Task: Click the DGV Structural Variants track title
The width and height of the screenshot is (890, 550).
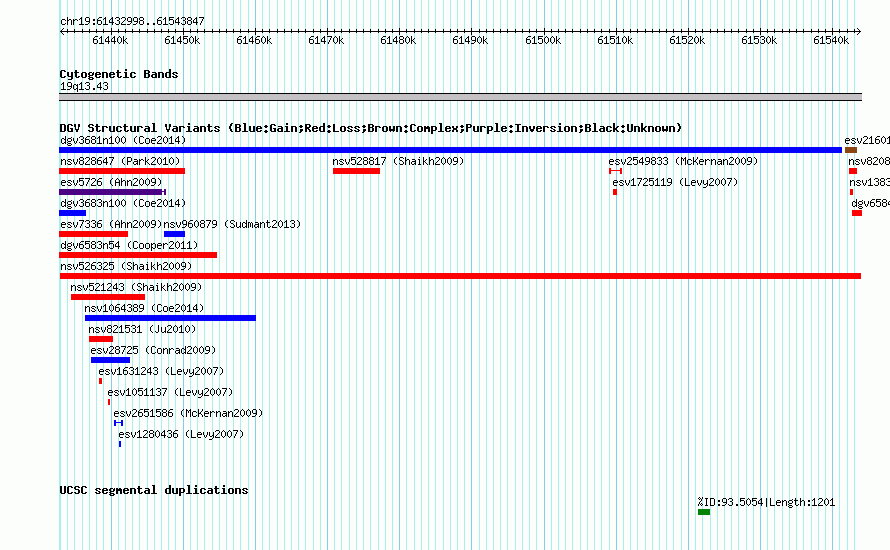Action: 371,128
